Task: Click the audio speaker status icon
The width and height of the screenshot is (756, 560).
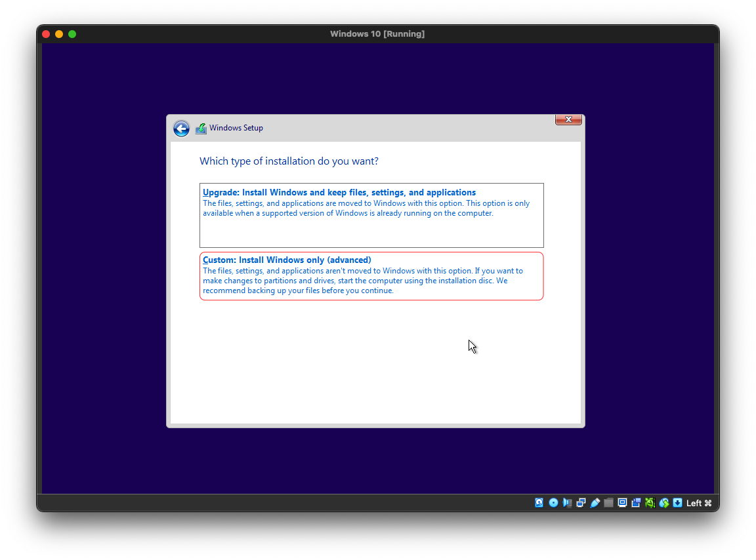Action: click(x=567, y=503)
